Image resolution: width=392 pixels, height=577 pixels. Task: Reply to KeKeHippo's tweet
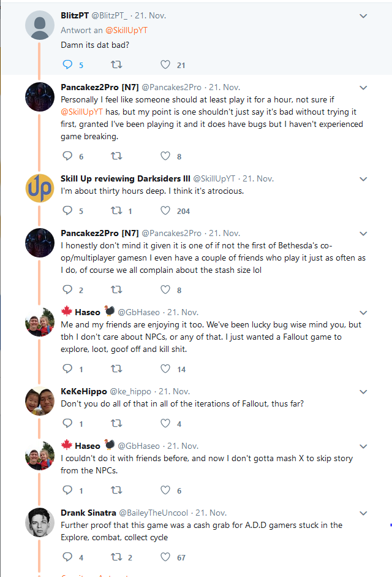pyautogui.click(x=68, y=423)
